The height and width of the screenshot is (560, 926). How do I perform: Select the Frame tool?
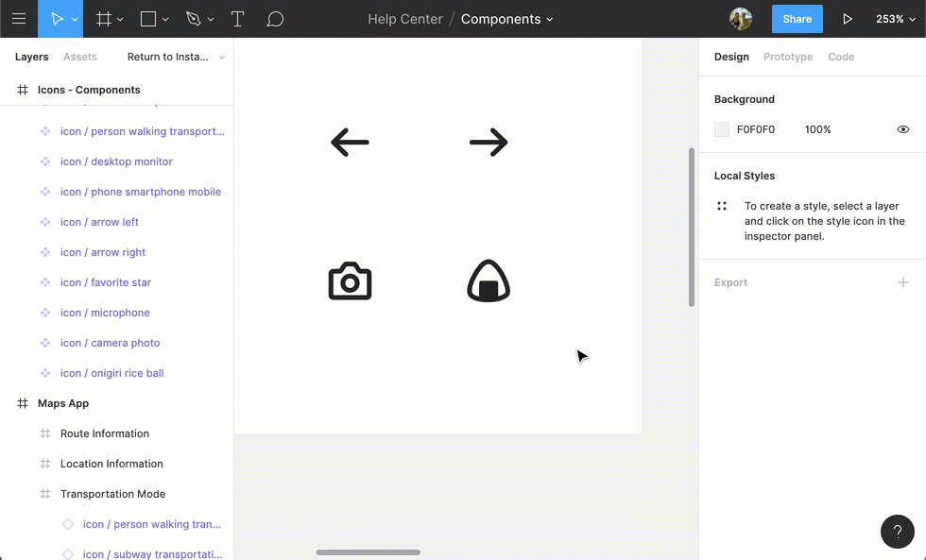point(104,19)
